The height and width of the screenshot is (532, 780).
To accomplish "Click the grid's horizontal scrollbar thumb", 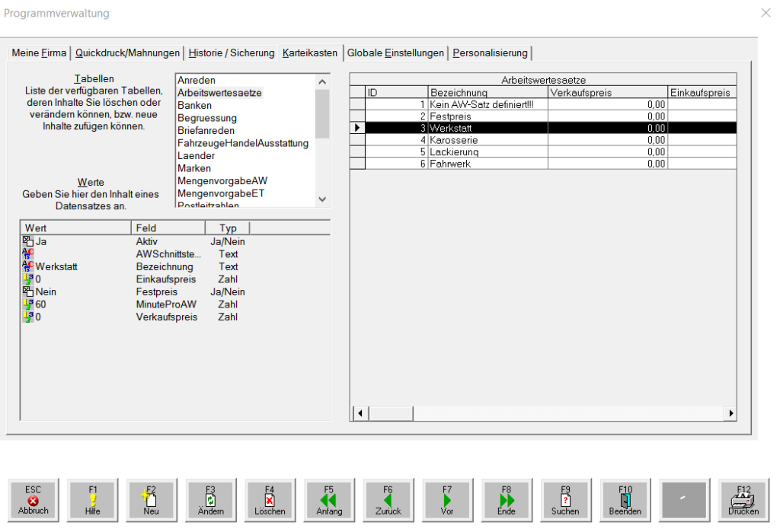I will click(x=391, y=413).
